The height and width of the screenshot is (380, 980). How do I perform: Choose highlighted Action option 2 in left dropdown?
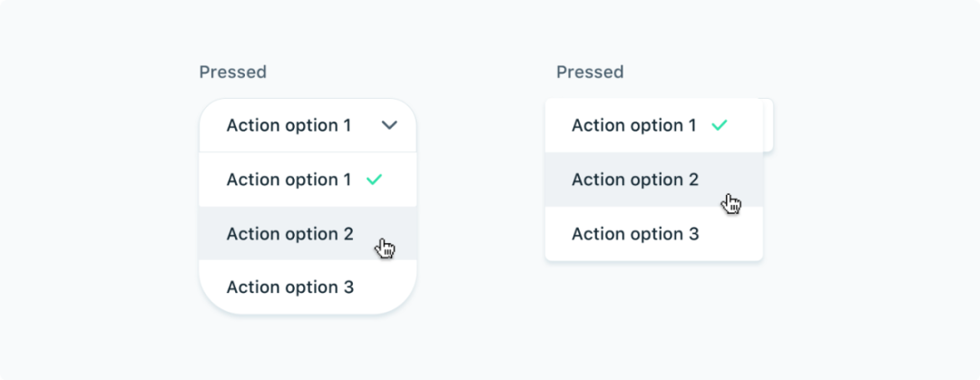coord(289,234)
